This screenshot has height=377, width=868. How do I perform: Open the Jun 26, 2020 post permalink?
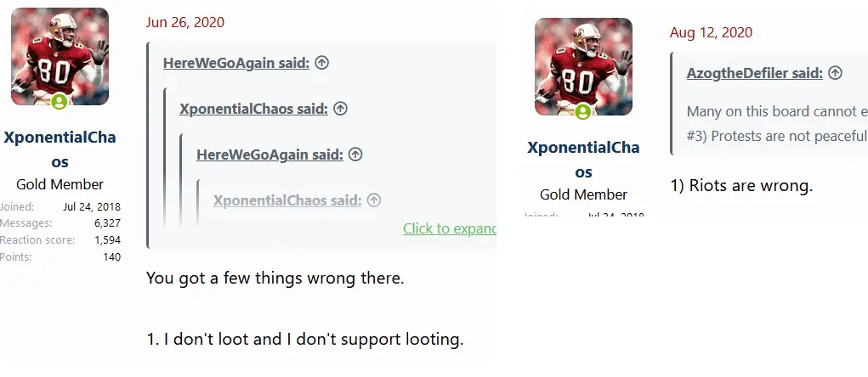click(185, 22)
